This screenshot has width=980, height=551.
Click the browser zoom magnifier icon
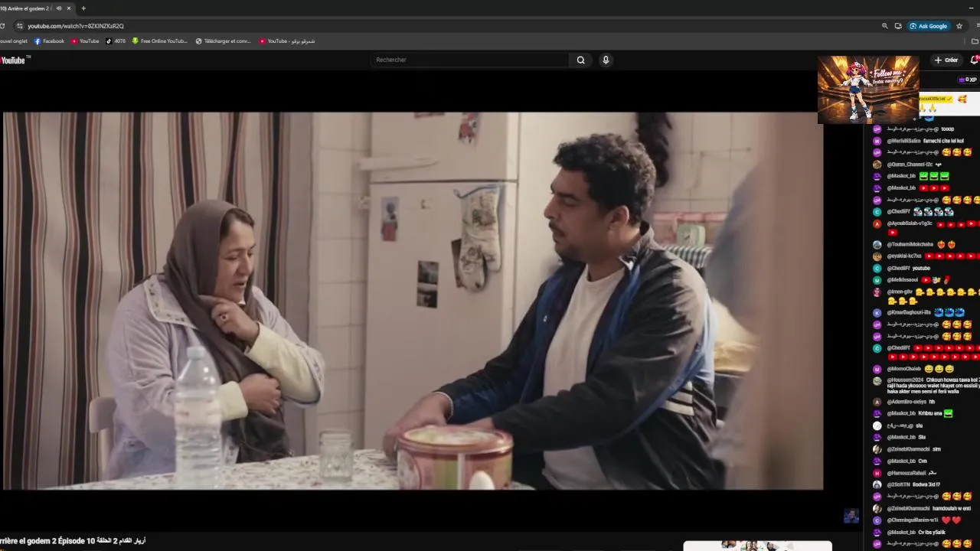(x=885, y=26)
